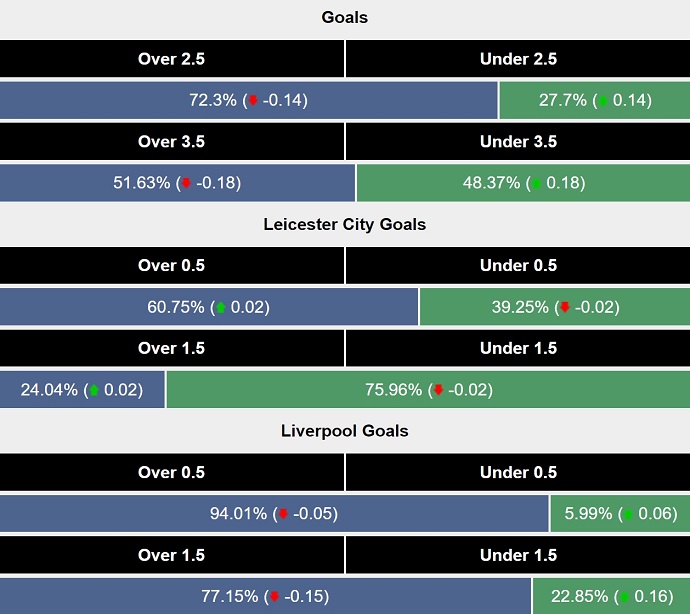Click green up arrow beside 27.7%
The height and width of the screenshot is (614, 690).
click(602, 100)
